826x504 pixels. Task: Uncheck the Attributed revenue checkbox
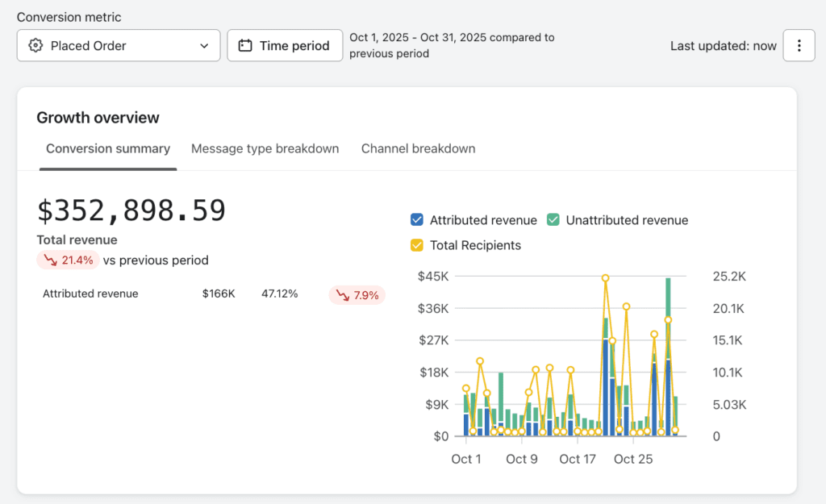[x=417, y=220]
